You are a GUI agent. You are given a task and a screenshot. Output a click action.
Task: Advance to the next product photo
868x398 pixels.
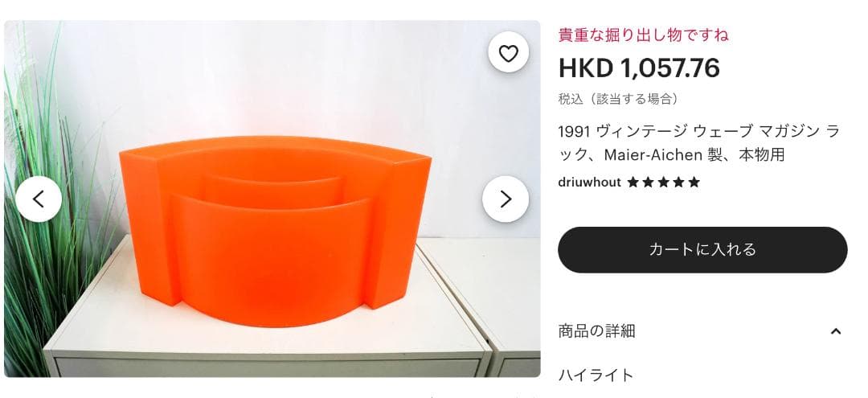(505, 199)
